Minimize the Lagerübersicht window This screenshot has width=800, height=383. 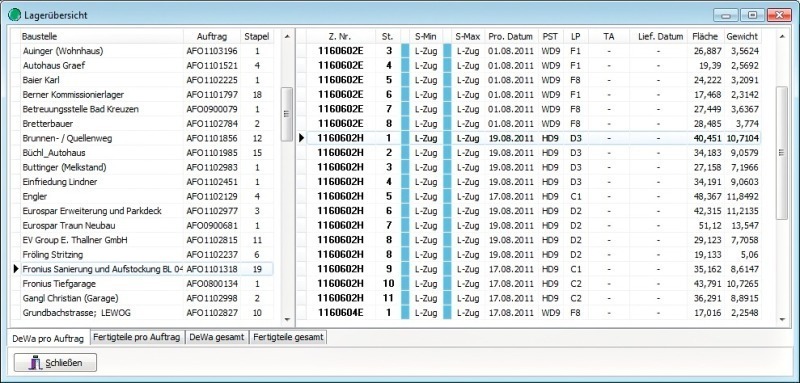726,15
